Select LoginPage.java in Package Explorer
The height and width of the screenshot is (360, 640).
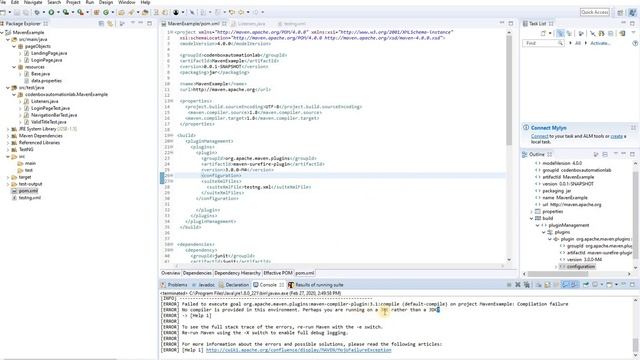tap(46, 60)
